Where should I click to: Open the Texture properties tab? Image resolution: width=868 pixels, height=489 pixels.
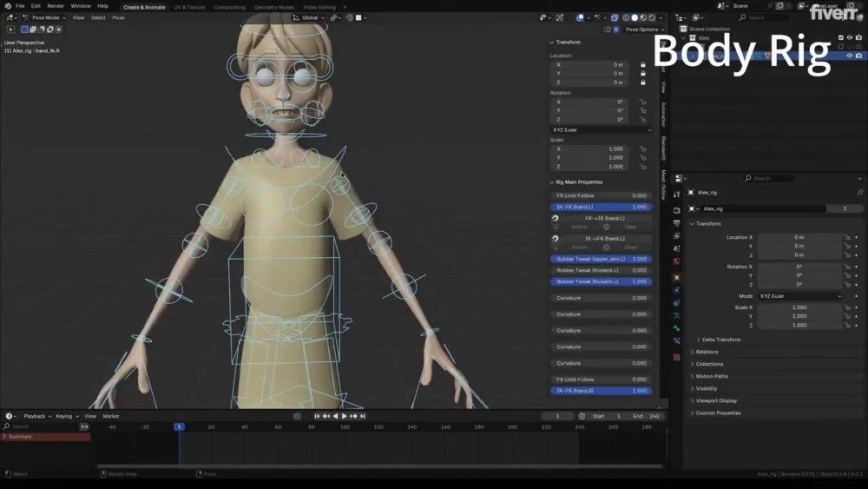[676, 357]
